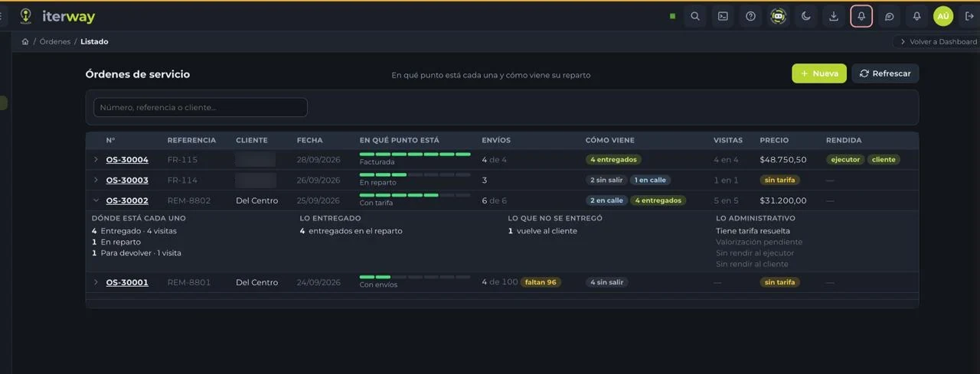Click Sin rendir al ejecutor text
Viewport: 980px width, 374px height.
coord(755,253)
